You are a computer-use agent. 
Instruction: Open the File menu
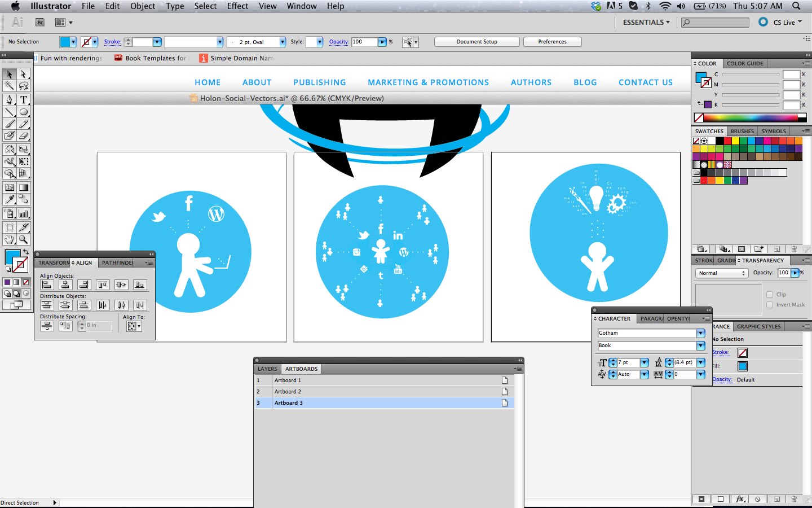click(x=88, y=6)
